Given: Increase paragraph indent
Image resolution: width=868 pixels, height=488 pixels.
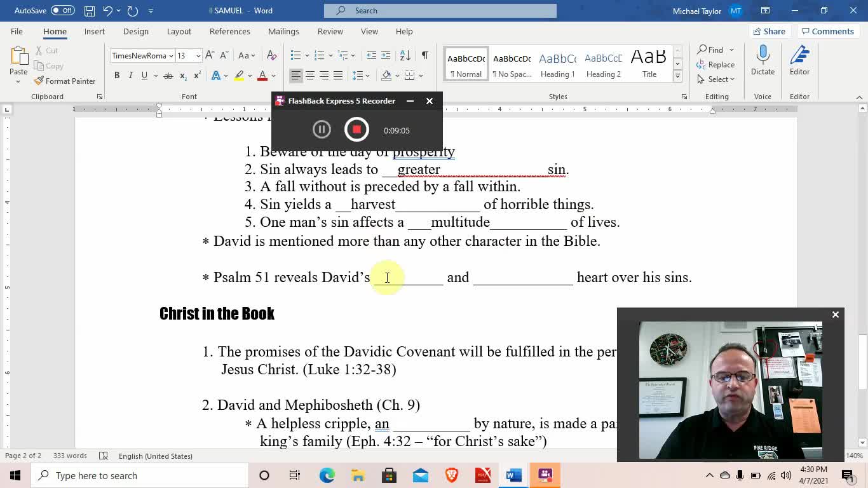Looking at the screenshot, I should point(386,55).
